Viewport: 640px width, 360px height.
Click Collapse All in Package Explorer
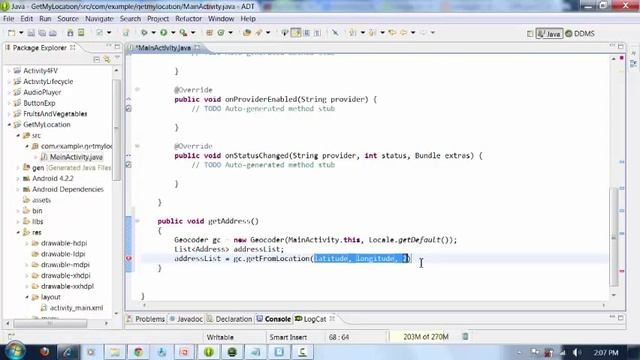click(96, 60)
